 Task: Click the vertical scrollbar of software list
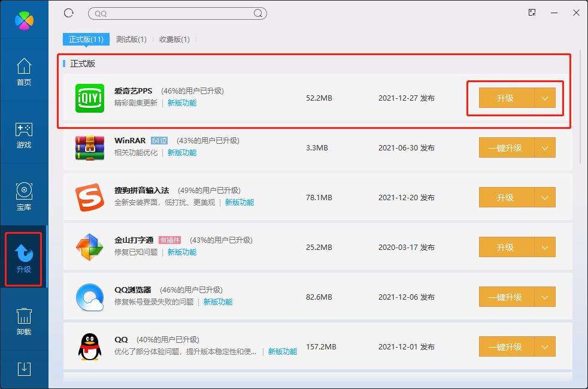click(580, 108)
